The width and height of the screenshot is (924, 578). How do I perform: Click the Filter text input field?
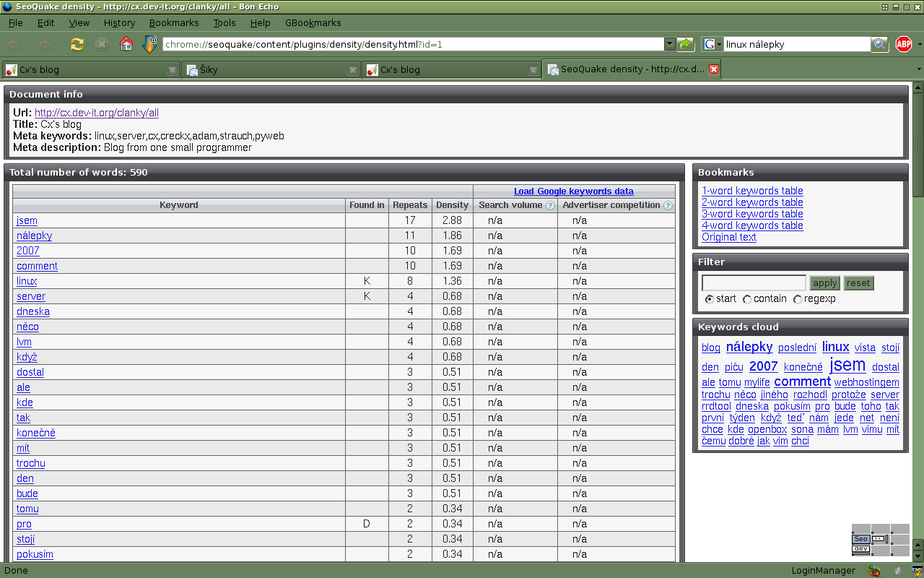coord(754,283)
